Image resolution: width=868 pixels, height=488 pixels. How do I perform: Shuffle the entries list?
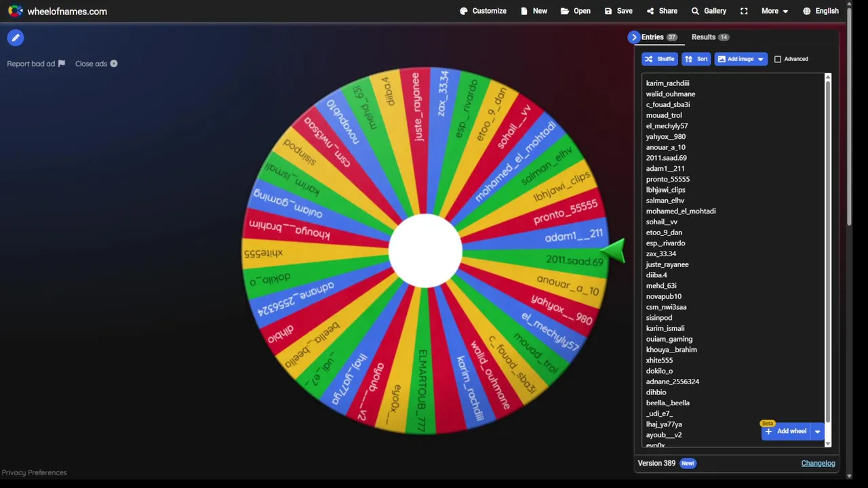tap(659, 59)
